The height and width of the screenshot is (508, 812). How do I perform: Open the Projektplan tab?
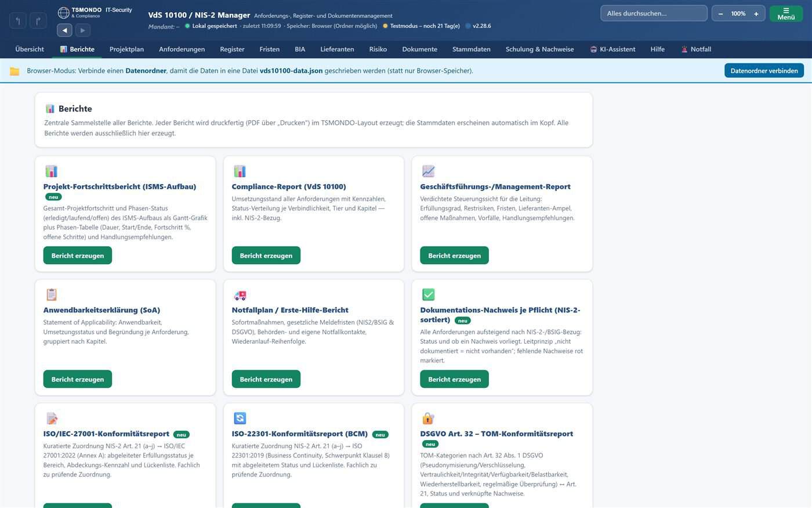click(x=126, y=49)
